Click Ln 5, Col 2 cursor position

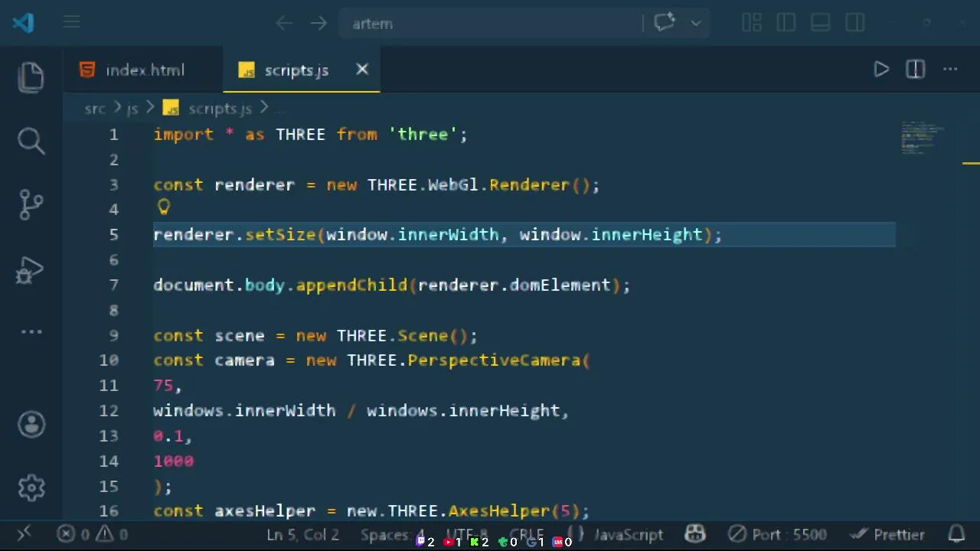pyautogui.click(x=302, y=535)
